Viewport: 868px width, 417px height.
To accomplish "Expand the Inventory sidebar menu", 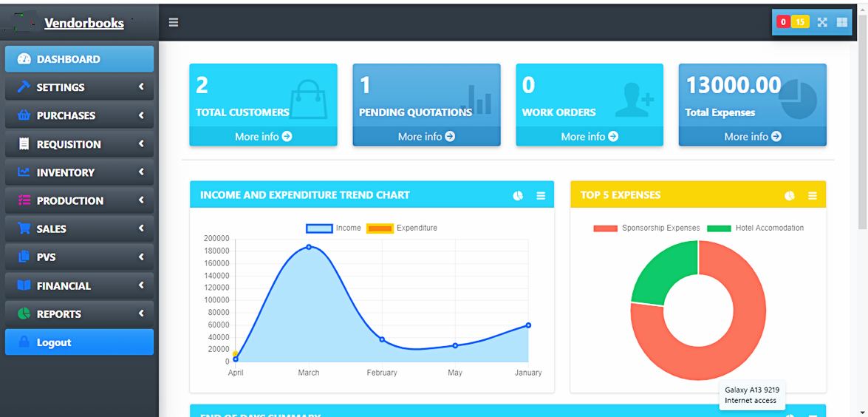I will click(x=79, y=172).
